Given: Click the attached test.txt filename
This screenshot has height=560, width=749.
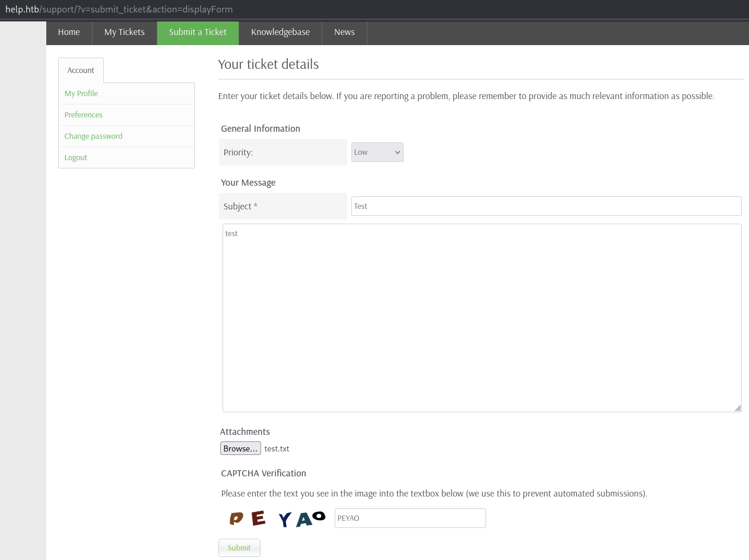Looking at the screenshot, I should click(277, 449).
